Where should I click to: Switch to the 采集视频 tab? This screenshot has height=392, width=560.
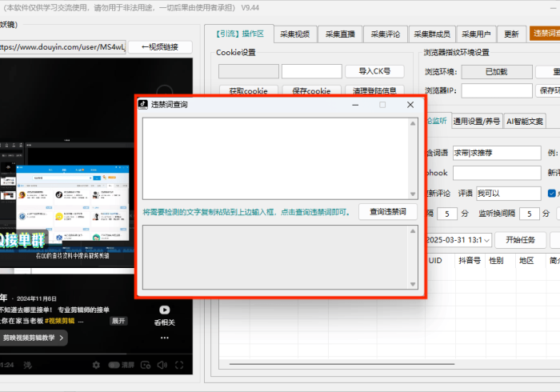coord(295,34)
